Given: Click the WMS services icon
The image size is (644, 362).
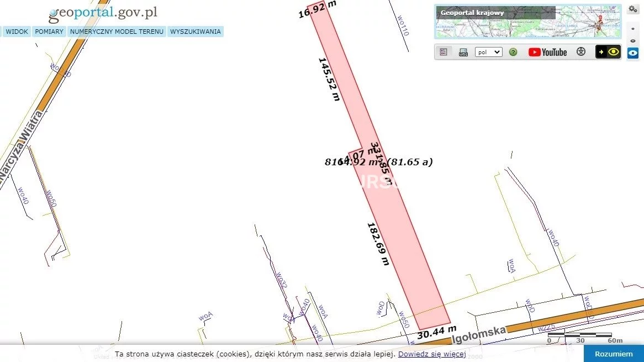Looking at the screenshot, I should point(463,52).
